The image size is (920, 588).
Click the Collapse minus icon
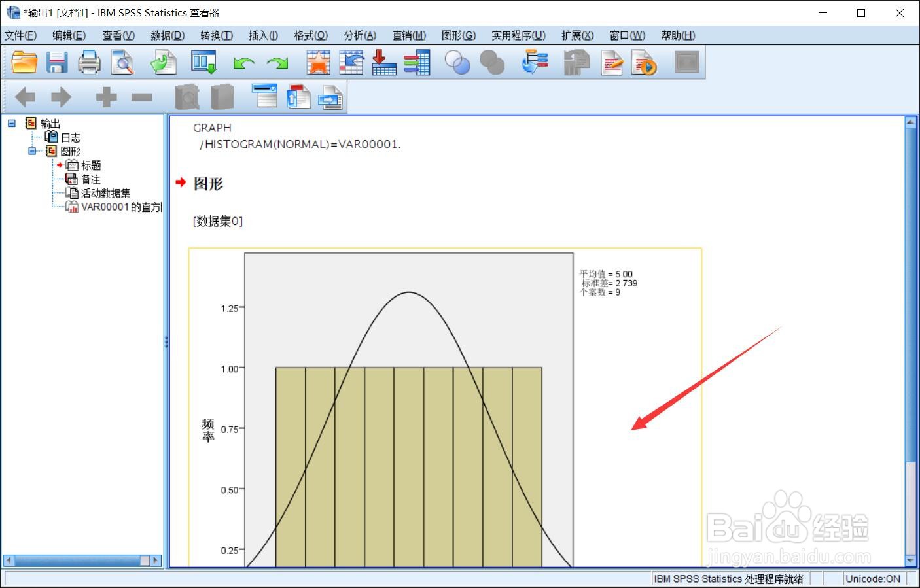point(141,97)
